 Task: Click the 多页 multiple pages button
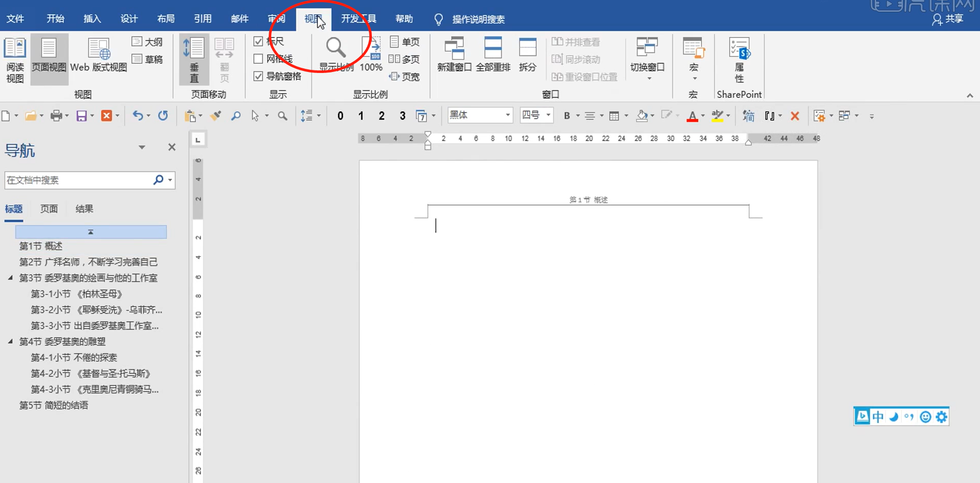pyautogui.click(x=404, y=59)
